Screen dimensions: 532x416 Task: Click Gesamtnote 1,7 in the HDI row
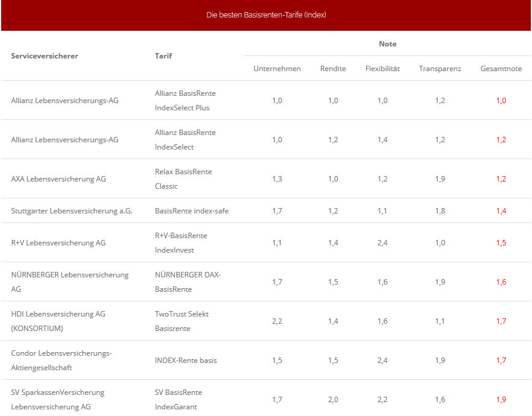click(501, 321)
